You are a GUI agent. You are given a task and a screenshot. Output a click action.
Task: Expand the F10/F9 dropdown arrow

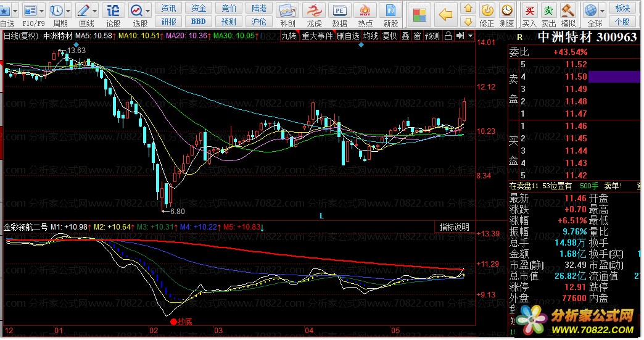click(x=41, y=10)
